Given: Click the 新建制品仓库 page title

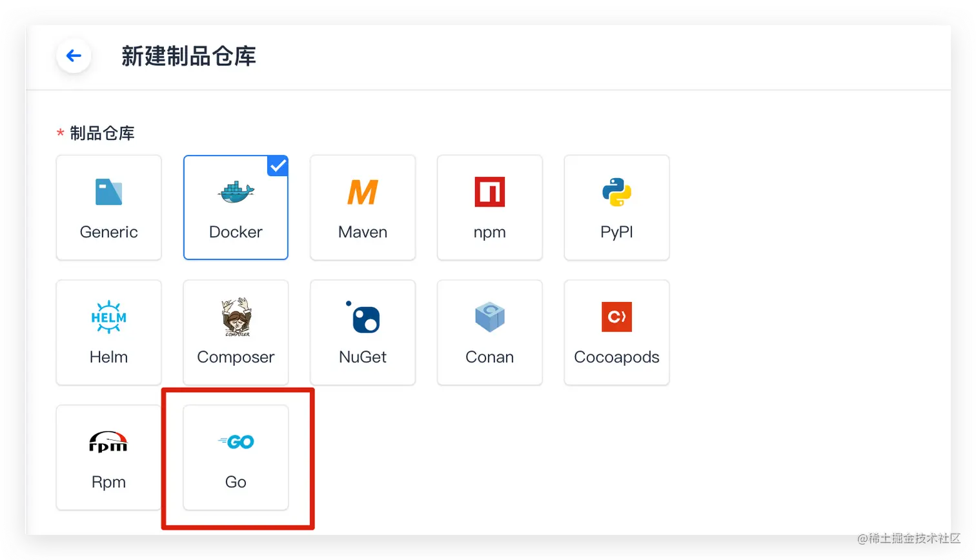Looking at the screenshot, I should pyautogui.click(x=188, y=56).
